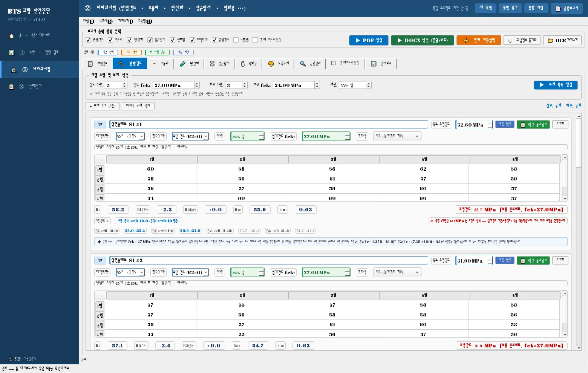Viewport: 588px width, 373px height.
Task: Switch to the 강재초음파탐상 tab
Action: [x=345, y=64]
